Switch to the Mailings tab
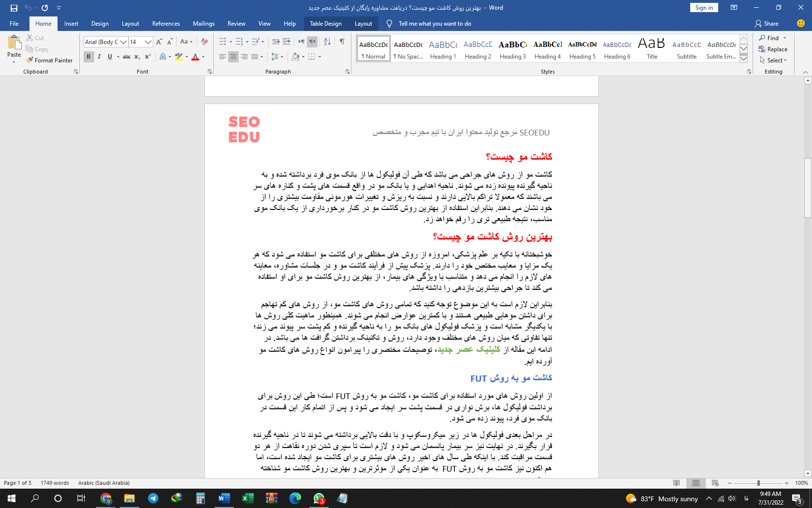812x508 pixels. 203,24
